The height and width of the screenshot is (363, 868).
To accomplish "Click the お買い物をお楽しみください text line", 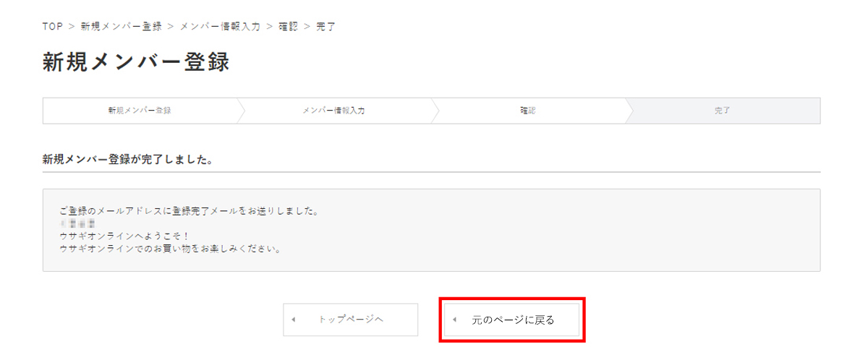I will click(x=170, y=249).
